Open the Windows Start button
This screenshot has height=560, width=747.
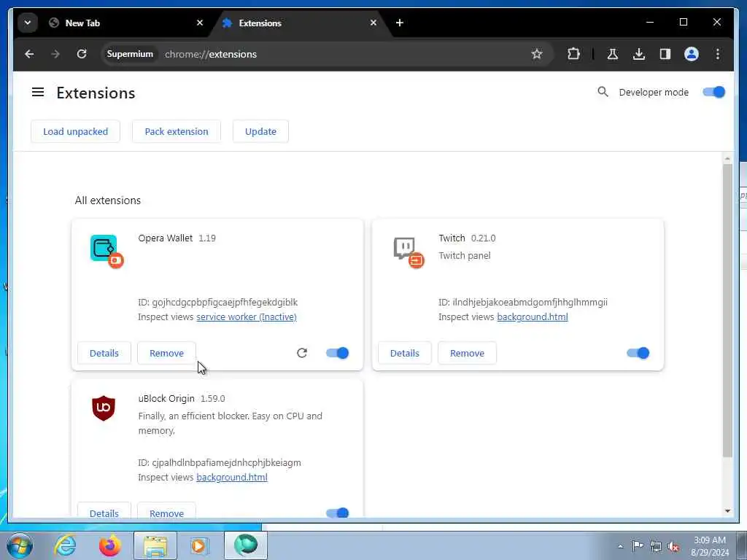pyautogui.click(x=19, y=545)
